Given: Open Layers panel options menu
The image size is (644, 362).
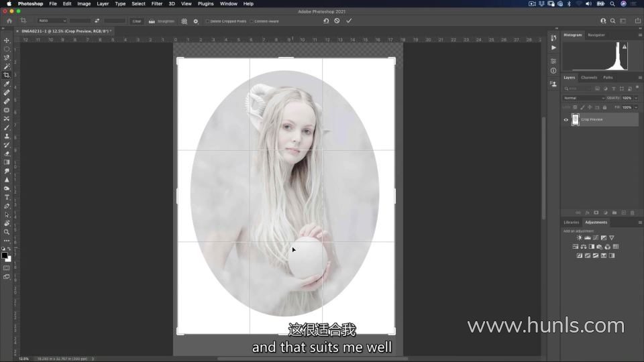Looking at the screenshot, I should tap(640, 78).
